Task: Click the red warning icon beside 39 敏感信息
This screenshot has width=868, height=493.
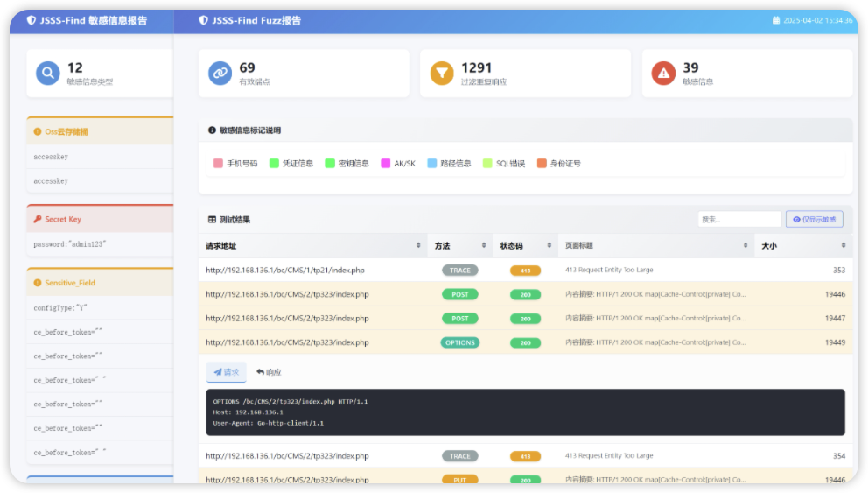Action: point(663,74)
